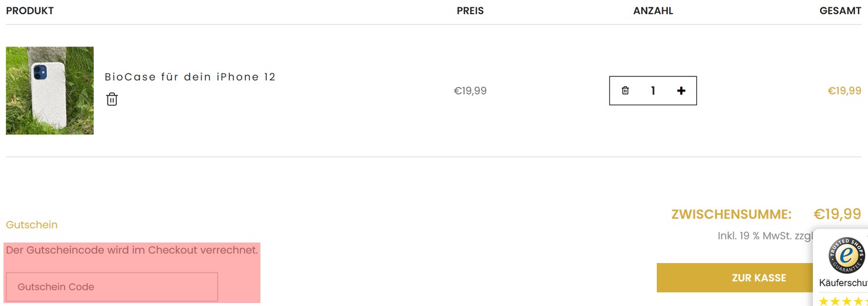This screenshot has height=306, width=868.
Task: Remove item using trash icon below product name
Action: [112, 99]
